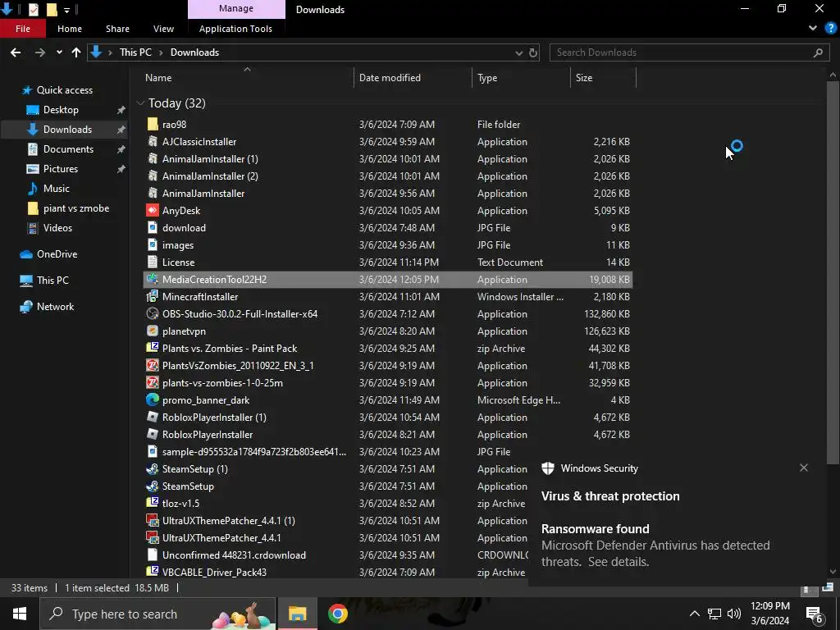Go back with the Back arrow

(x=16, y=52)
